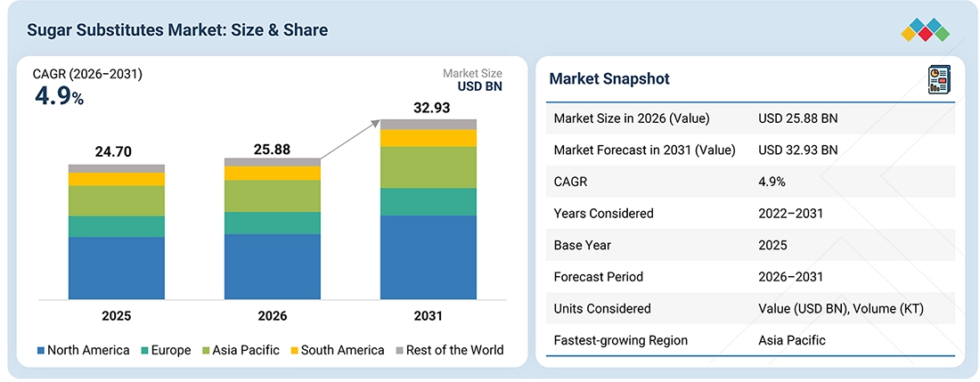Click the 'CAGR (2026–2031)' label
The image size is (980, 382).
(x=87, y=75)
